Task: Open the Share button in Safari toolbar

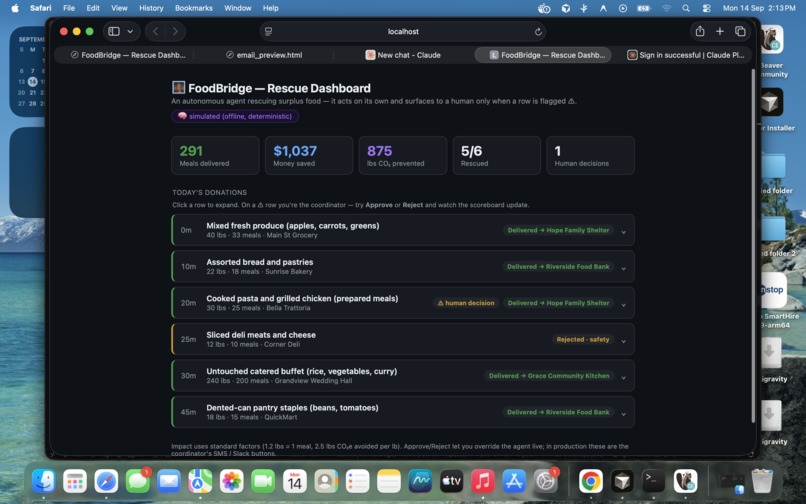Action: (700, 31)
